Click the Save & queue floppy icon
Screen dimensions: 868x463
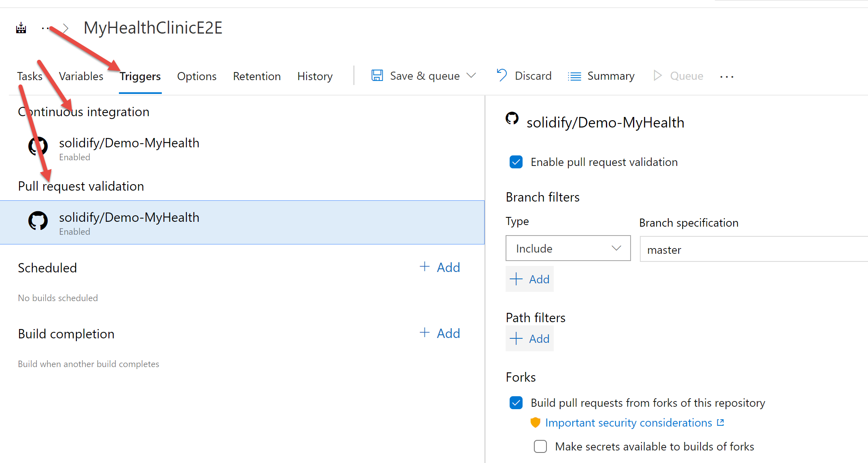tap(377, 76)
